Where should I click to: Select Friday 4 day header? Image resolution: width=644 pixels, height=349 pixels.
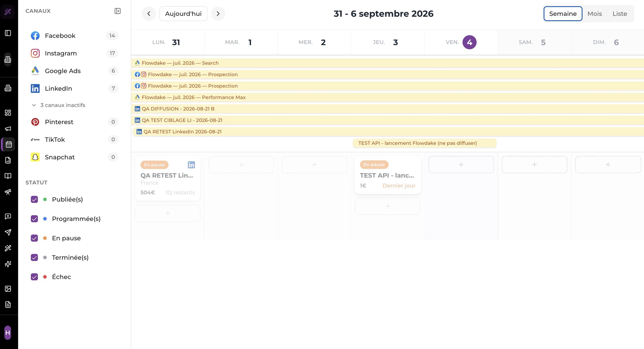click(461, 42)
